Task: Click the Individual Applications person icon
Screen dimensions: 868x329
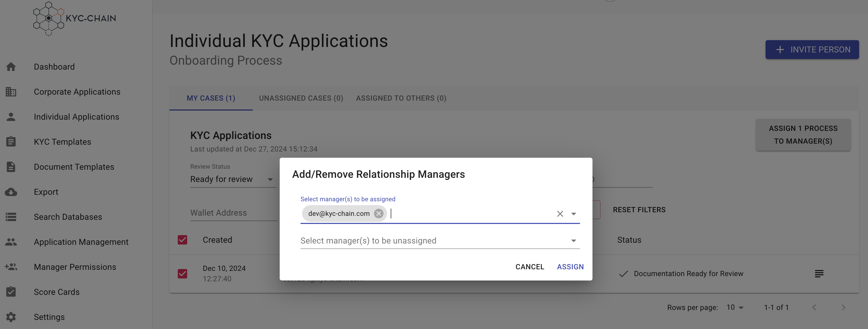Action: click(x=11, y=117)
